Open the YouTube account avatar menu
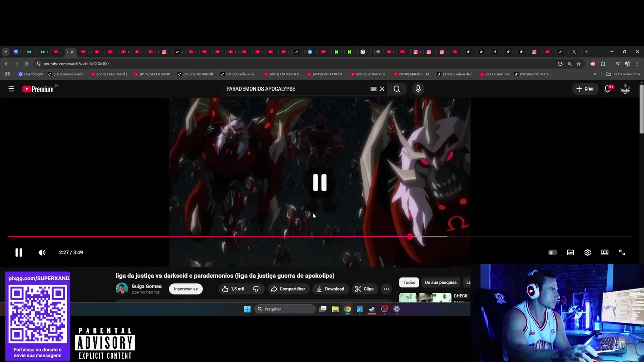This screenshot has height=362, width=644. (x=625, y=89)
